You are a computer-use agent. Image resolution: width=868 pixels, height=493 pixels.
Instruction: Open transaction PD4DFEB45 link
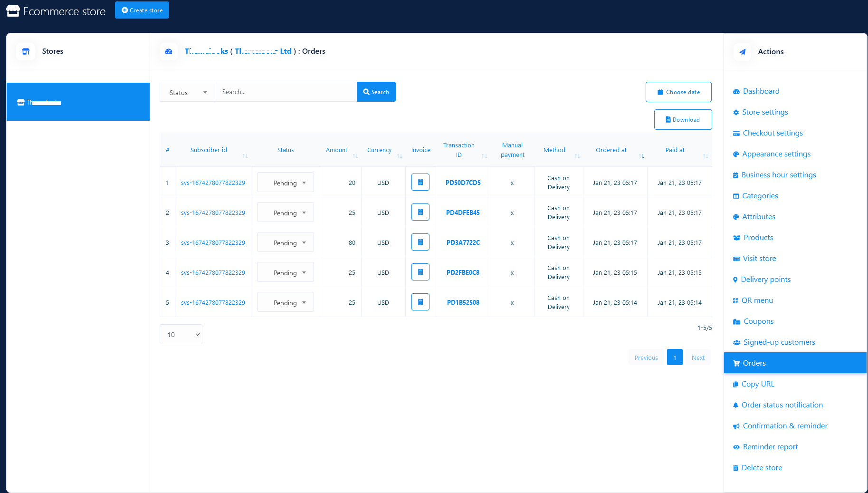(x=463, y=213)
